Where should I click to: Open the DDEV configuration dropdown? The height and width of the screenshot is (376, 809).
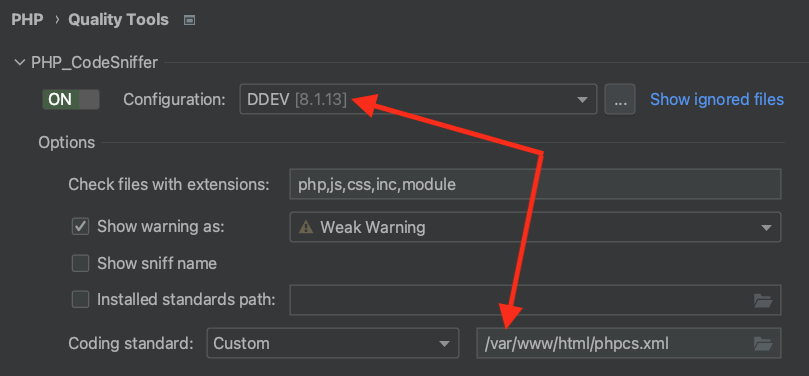pyautogui.click(x=418, y=99)
